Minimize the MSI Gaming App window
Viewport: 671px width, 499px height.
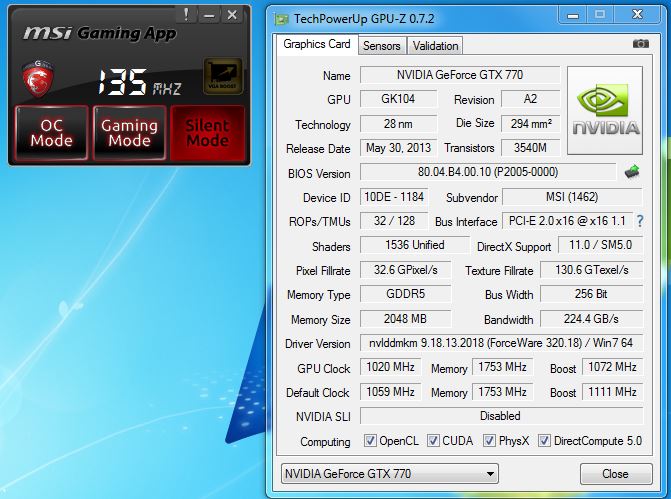tap(209, 15)
